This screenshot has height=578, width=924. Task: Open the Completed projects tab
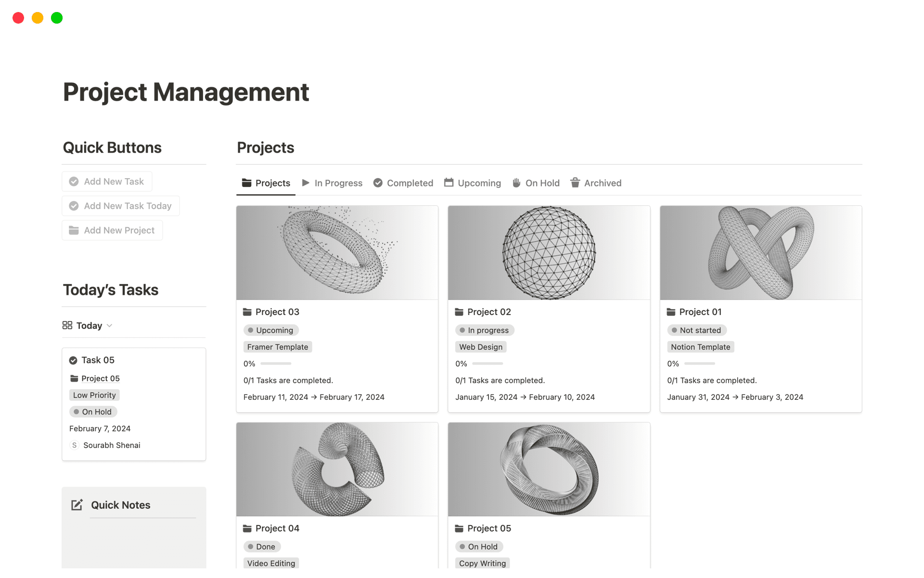click(x=410, y=183)
